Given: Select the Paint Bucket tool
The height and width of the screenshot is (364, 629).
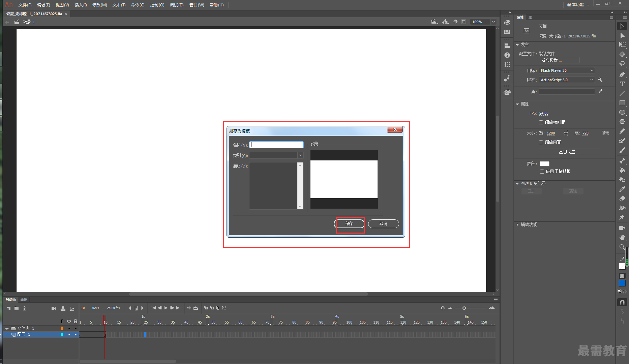Looking at the screenshot, I should (622, 170).
